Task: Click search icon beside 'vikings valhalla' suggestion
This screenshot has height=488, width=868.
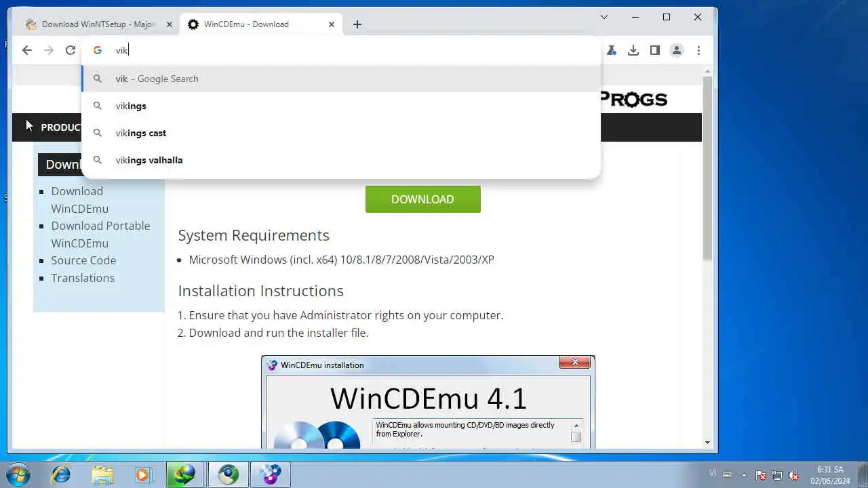Action: 98,160
